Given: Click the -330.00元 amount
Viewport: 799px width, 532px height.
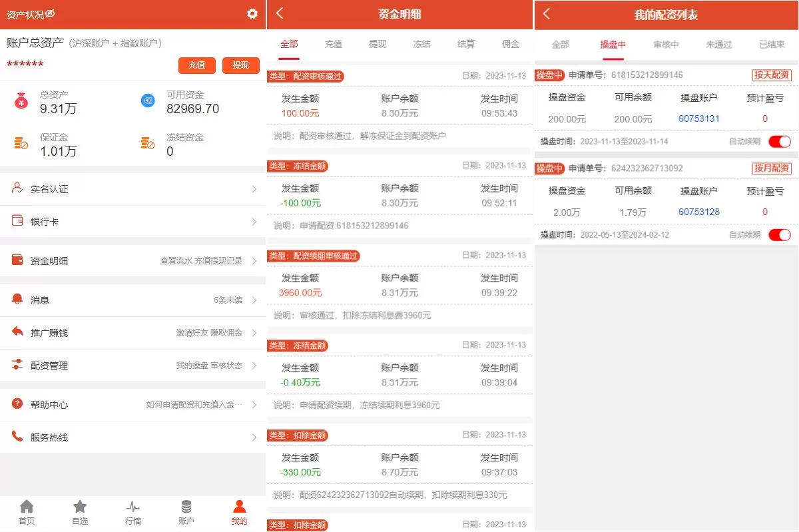Looking at the screenshot, I should pyautogui.click(x=300, y=472).
